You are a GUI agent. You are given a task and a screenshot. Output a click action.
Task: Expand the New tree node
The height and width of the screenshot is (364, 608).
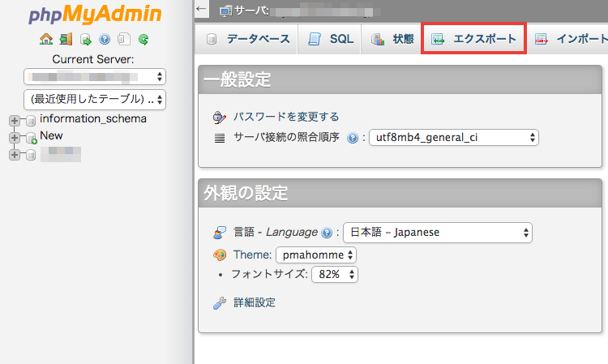(15, 138)
